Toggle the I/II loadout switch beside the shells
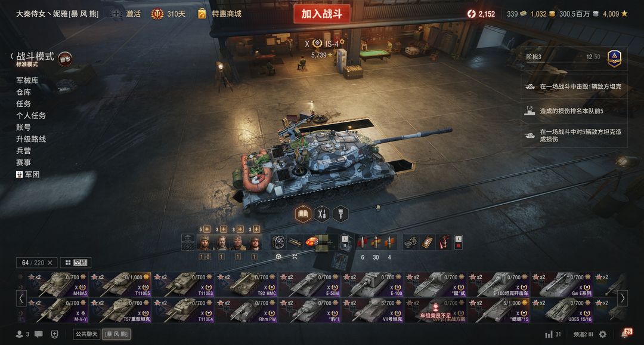The image size is (644, 345). 345,242
